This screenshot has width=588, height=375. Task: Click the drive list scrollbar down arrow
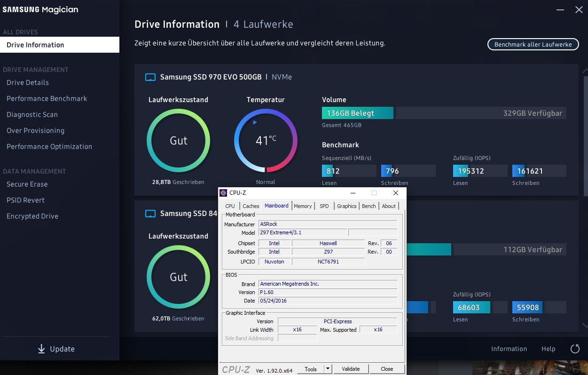(x=585, y=325)
